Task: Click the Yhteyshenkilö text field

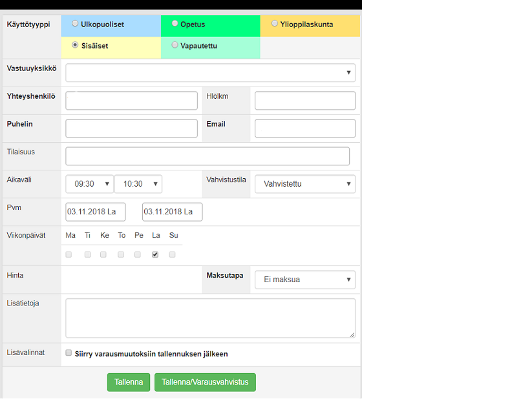Action: tap(131, 101)
